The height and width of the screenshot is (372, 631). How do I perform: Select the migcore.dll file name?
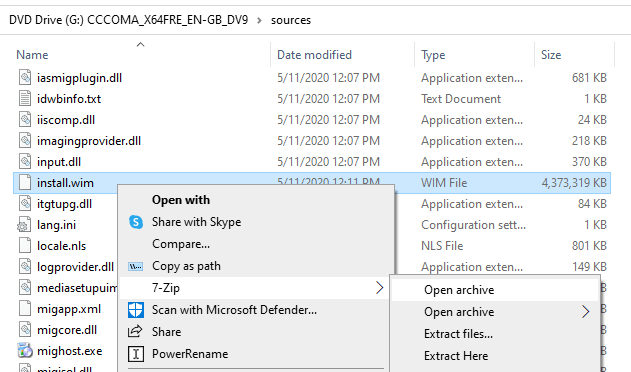click(67, 330)
